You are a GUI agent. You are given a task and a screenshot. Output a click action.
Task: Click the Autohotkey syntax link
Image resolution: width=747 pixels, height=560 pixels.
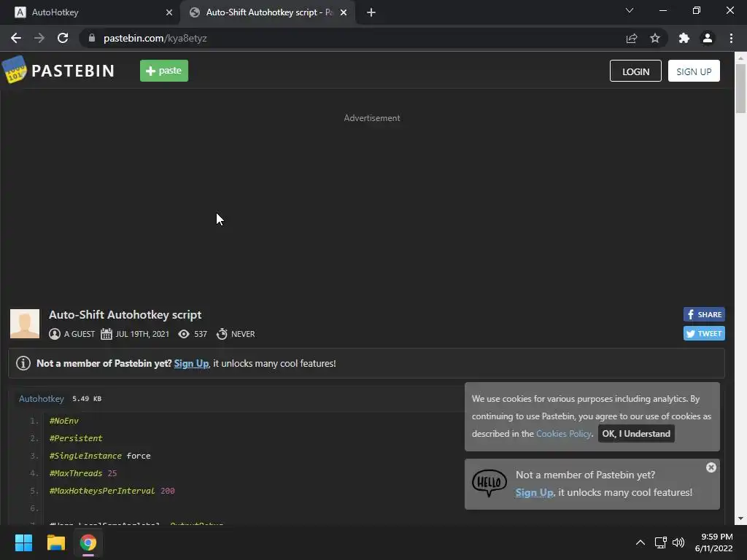coord(42,399)
